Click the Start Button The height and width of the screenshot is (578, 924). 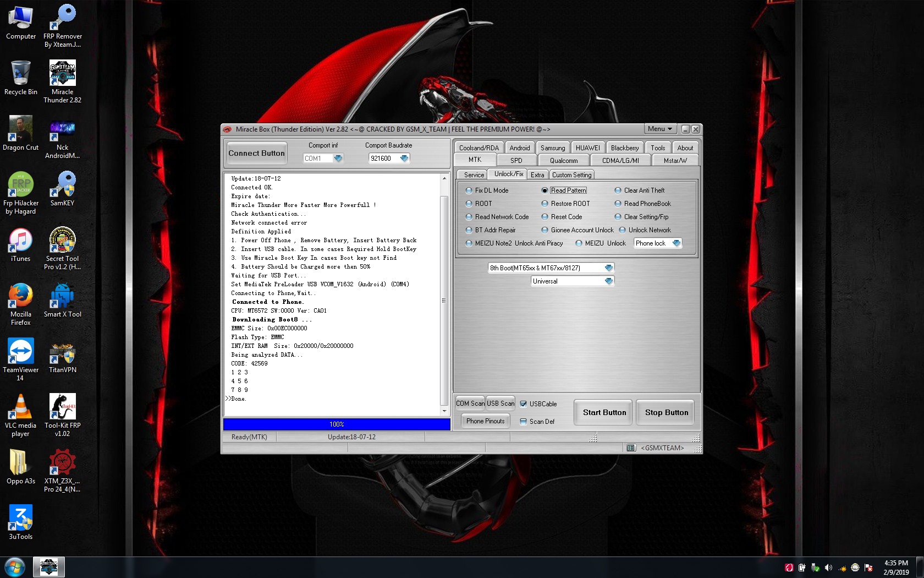[604, 412]
